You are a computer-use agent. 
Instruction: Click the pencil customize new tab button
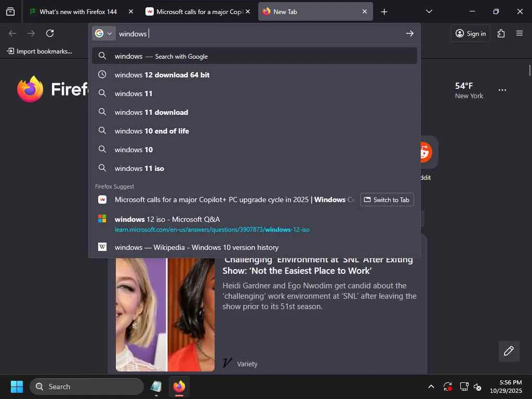(x=509, y=351)
